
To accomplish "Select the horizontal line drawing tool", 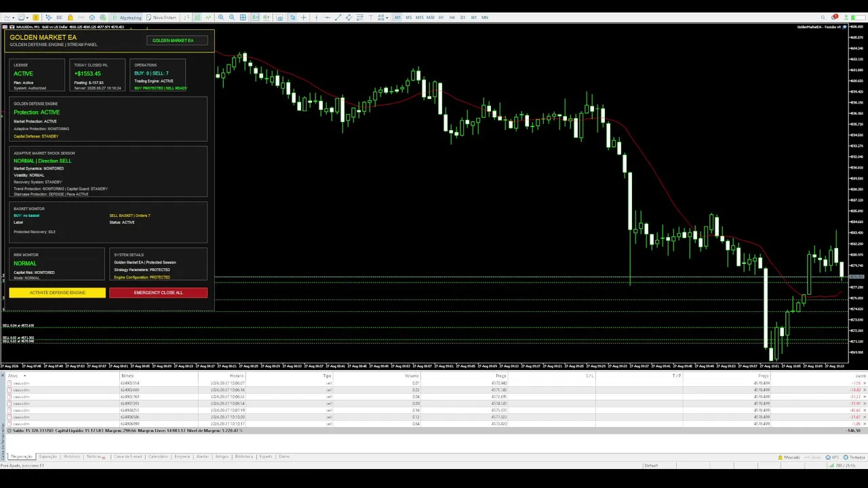I will coord(327,18).
